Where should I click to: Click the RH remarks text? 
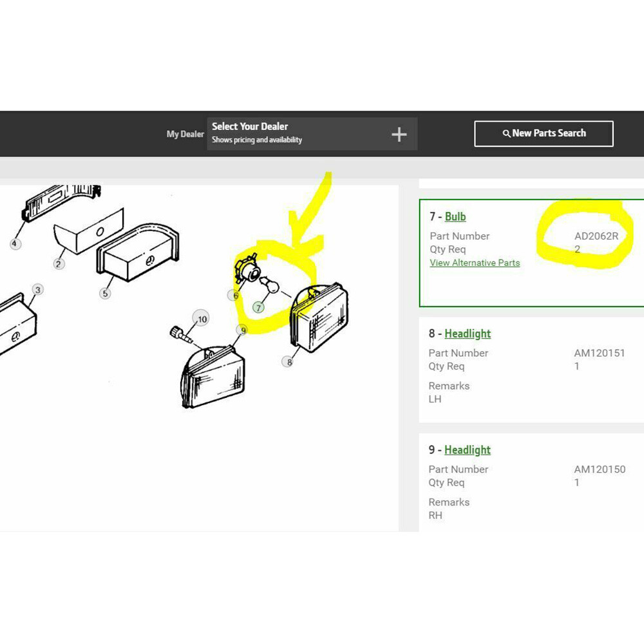pyautogui.click(x=435, y=515)
